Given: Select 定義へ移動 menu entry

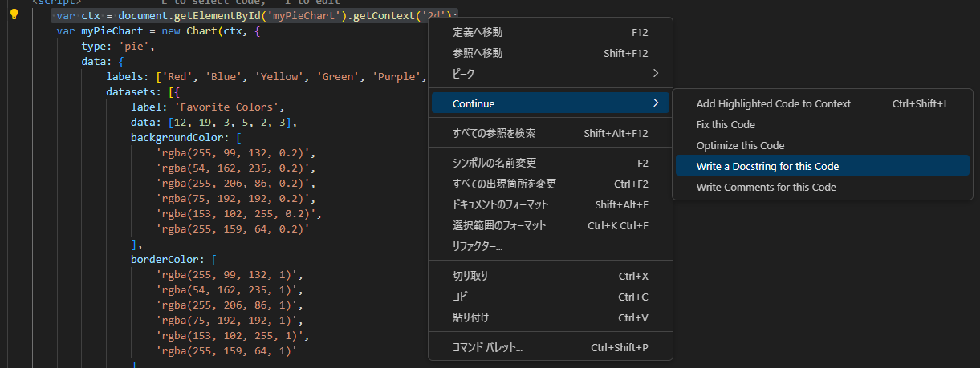Looking at the screenshot, I should point(551,33).
